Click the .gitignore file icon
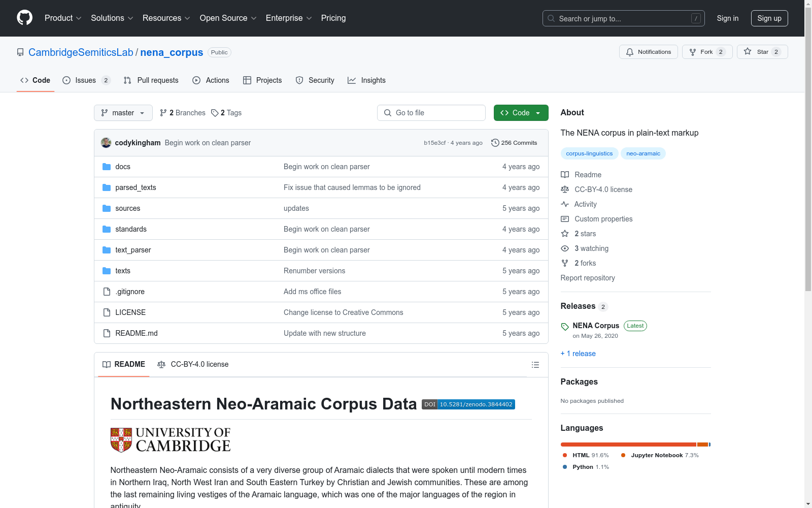 point(107,292)
